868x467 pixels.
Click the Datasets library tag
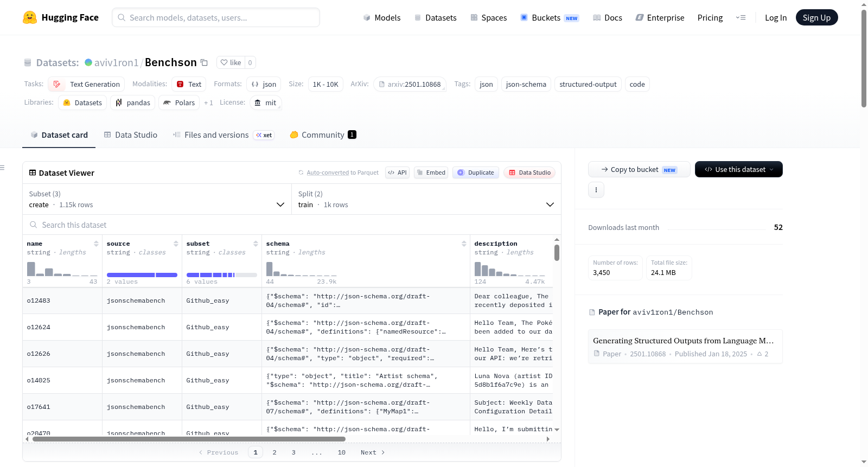[x=82, y=103]
